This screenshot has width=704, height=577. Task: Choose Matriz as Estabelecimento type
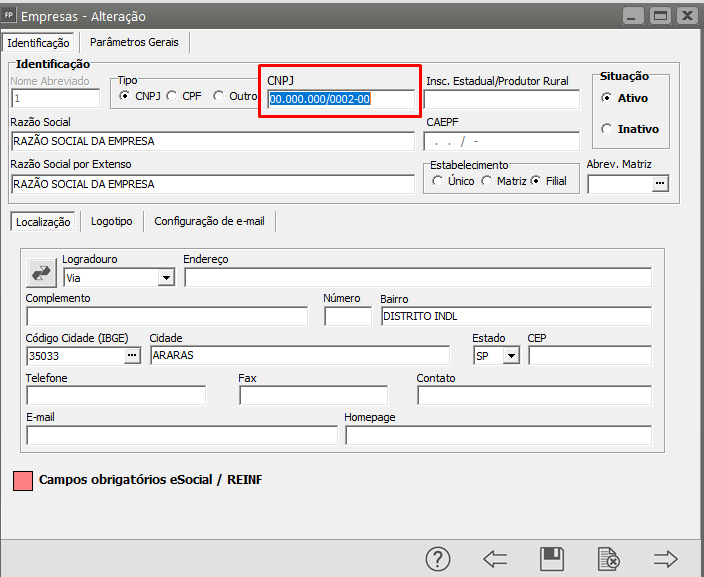pyautogui.click(x=487, y=181)
